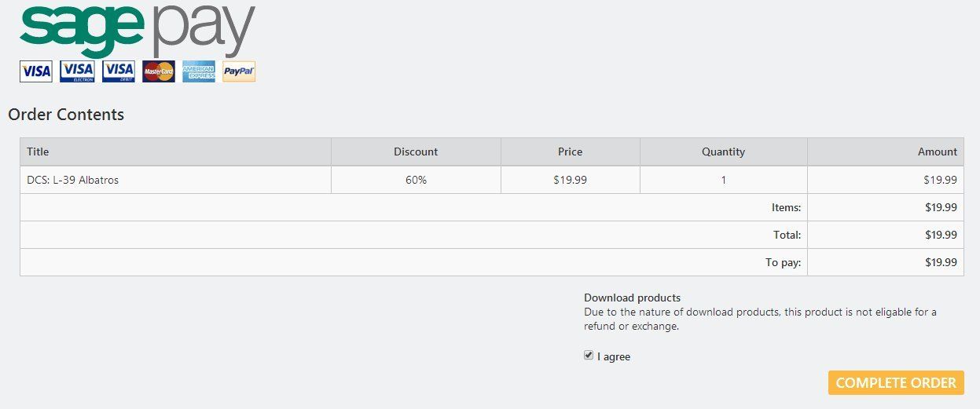Viewport: 980px width, 409px height.
Task: Click the Title column header
Action: [38, 152]
